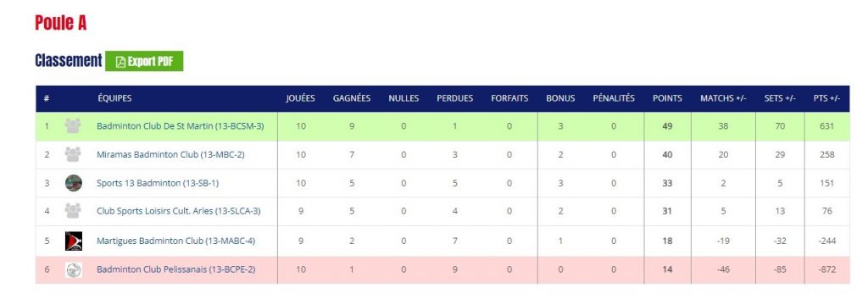Click Miramas Badminton Club team avatar icon
Viewport: 868px width, 305px height.
(x=73, y=154)
